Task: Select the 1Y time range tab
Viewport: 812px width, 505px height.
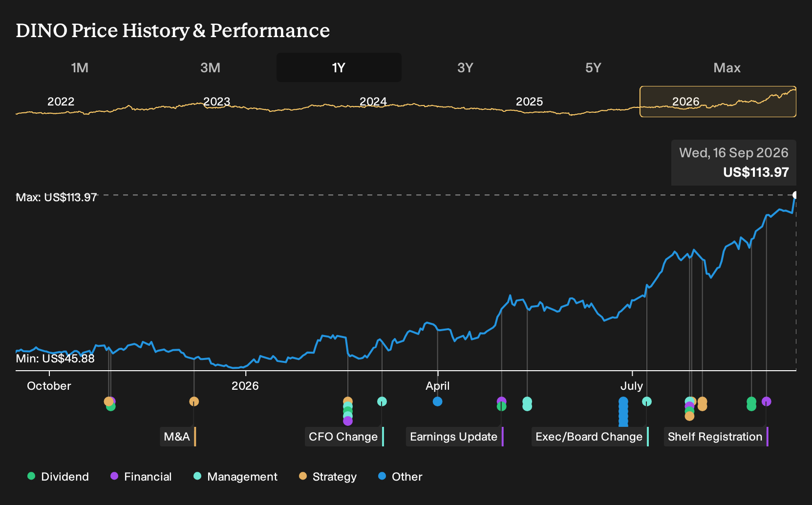Action: (339, 67)
